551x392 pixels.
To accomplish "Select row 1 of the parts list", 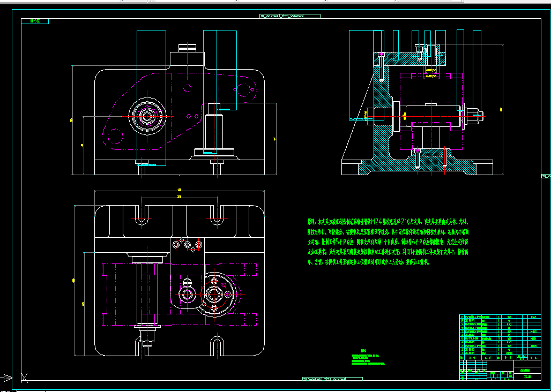I will click(500, 353).
